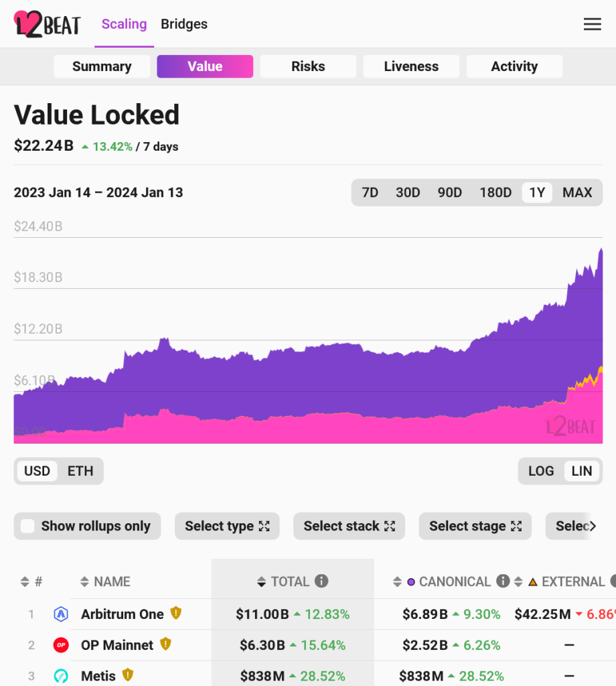Click the L2BEAT logo
The width and height of the screenshot is (616, 686).
pos(48,24)
